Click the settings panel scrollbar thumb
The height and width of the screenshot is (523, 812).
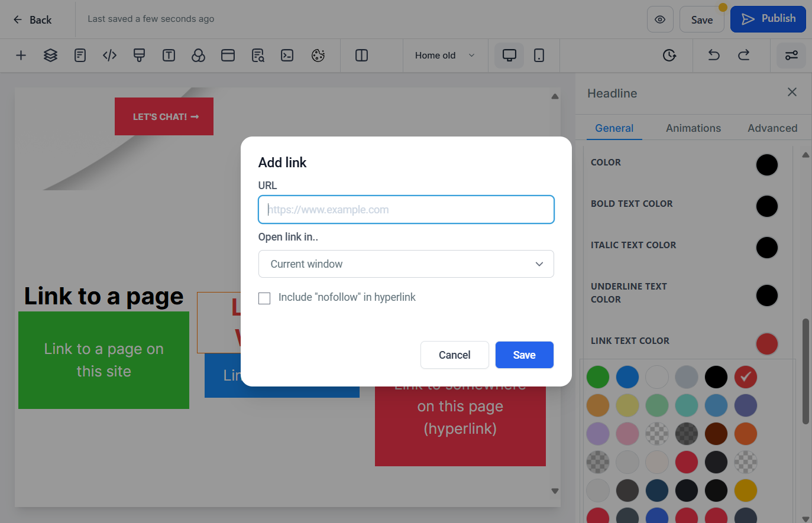point(805,371)
